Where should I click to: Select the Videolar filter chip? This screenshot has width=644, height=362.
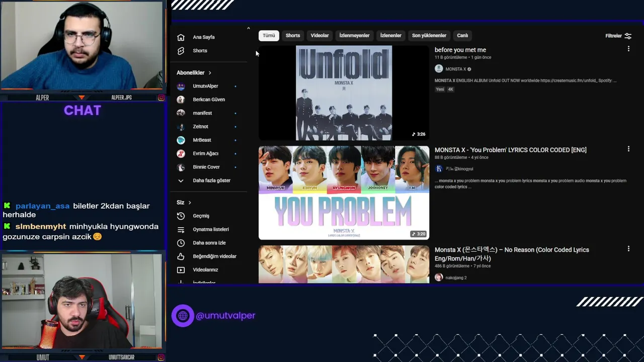pos(319,36)
